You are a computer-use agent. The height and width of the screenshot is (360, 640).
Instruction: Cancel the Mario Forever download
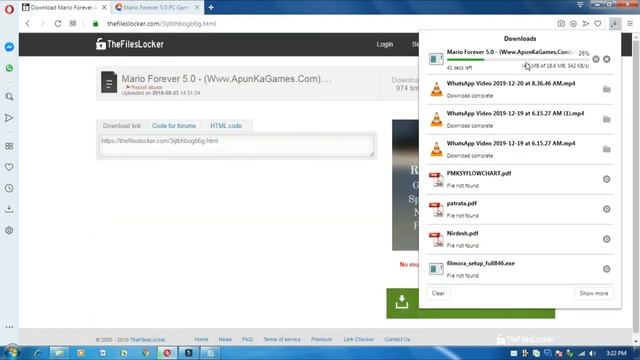[x=607, y=59]
